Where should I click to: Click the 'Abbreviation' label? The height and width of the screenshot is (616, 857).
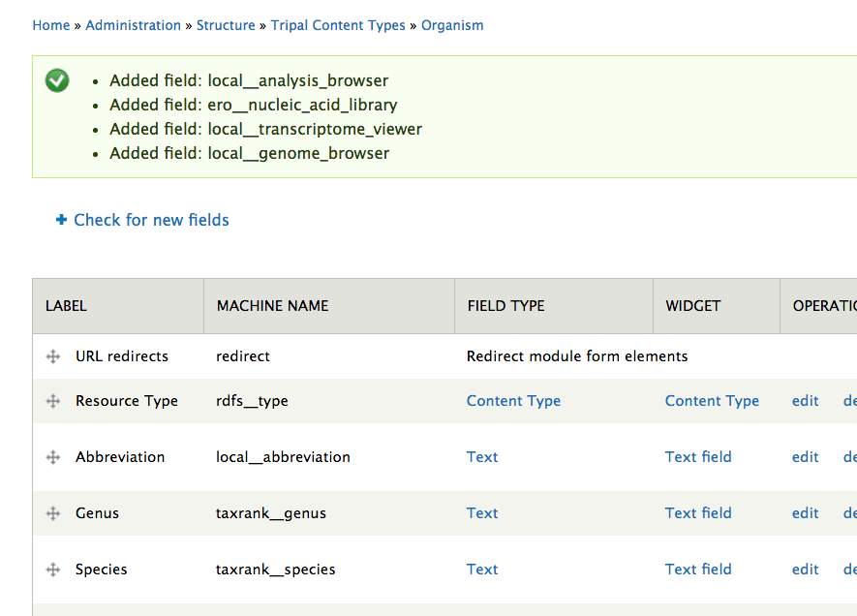120,457
